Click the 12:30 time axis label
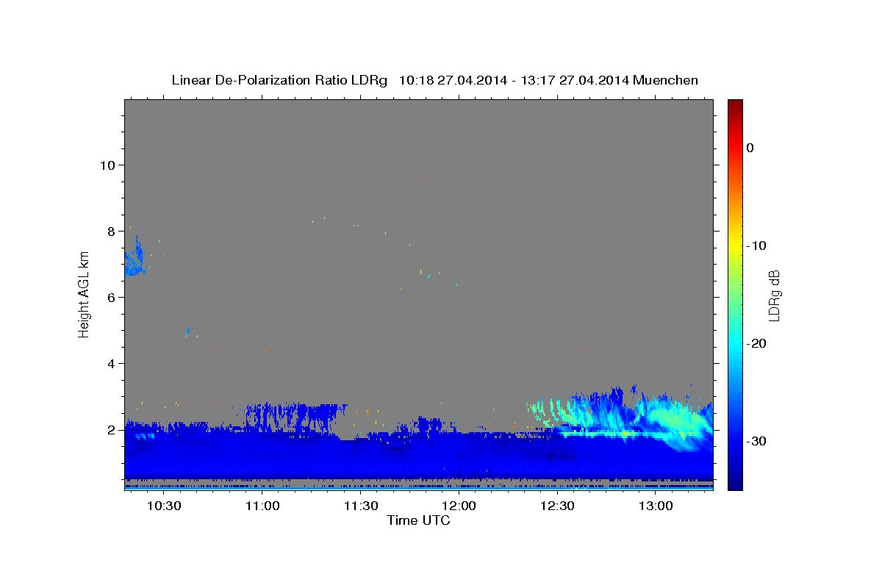882x588 pixels. click(x=557, y=506)
